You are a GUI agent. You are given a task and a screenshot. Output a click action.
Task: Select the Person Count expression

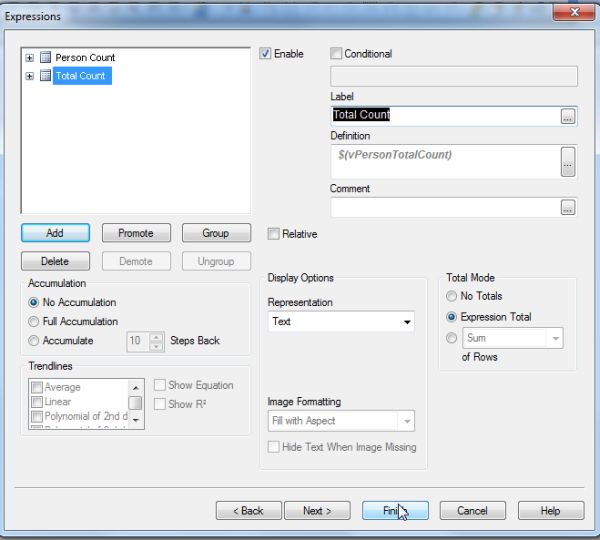[85, 57]
